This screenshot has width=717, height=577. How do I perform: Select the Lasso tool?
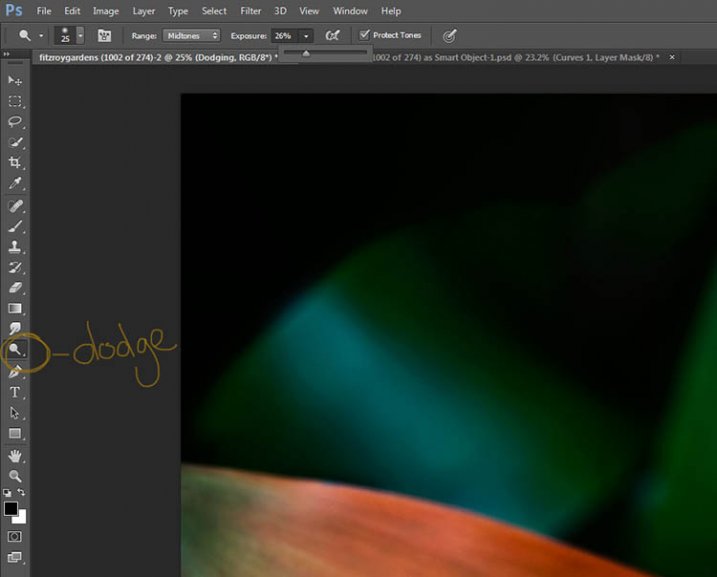click(x=15, y=122)
